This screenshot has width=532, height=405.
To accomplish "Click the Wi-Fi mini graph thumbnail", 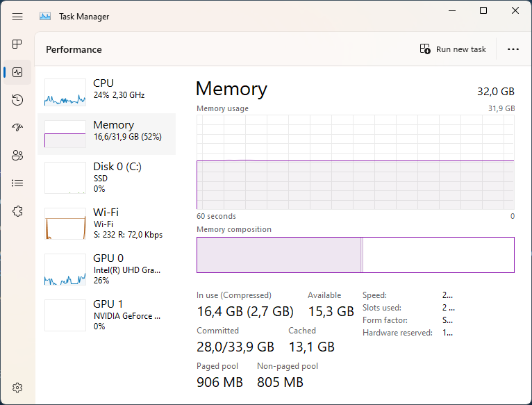I will [65, 224].
